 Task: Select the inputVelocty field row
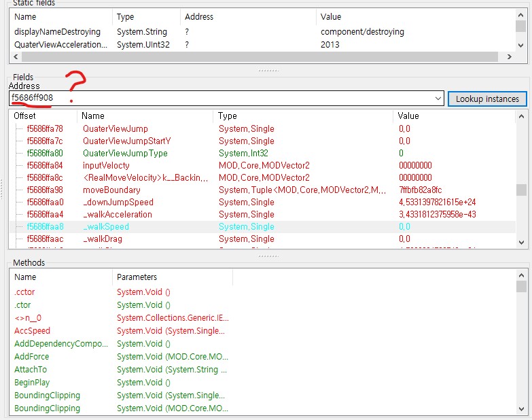pos(106,165)
